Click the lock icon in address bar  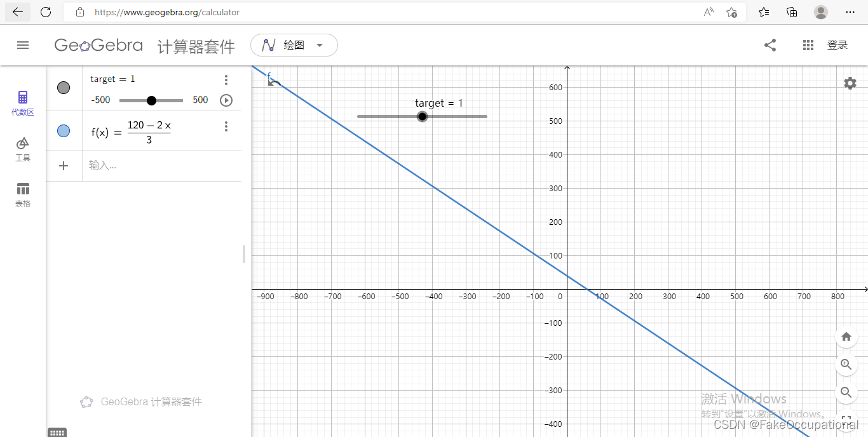pos(79,12)
